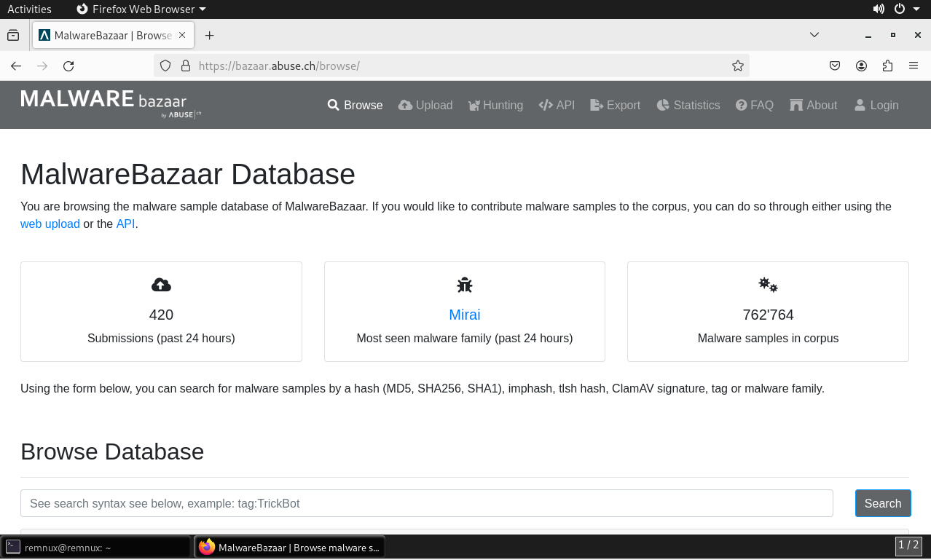931x560 pixels.
Task: Navigate to the Hunting menu item
Action: pyautogui.click(x=495, y=105)
